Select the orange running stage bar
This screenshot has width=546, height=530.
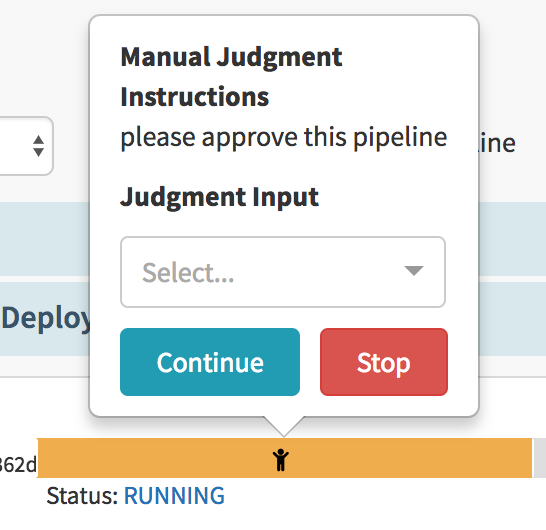(284, 458)
